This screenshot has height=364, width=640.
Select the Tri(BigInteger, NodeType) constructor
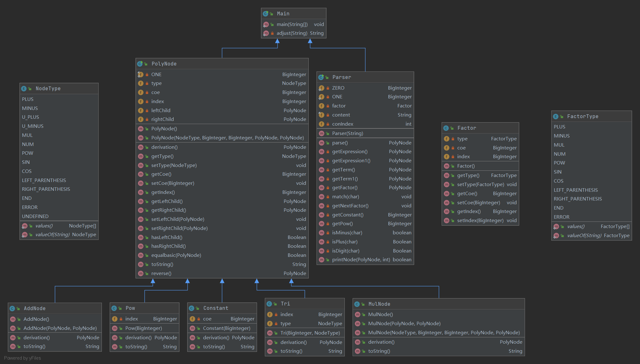310,333
